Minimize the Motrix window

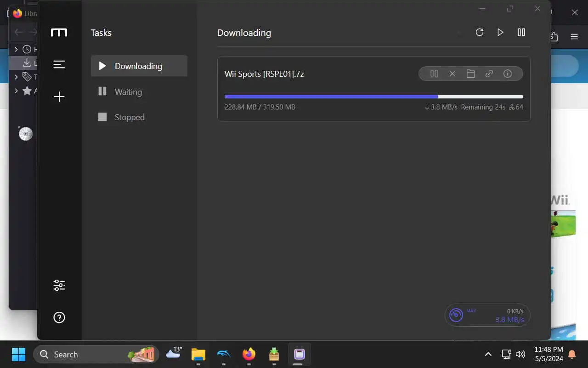pyautogui.click(x=482, y=9)
